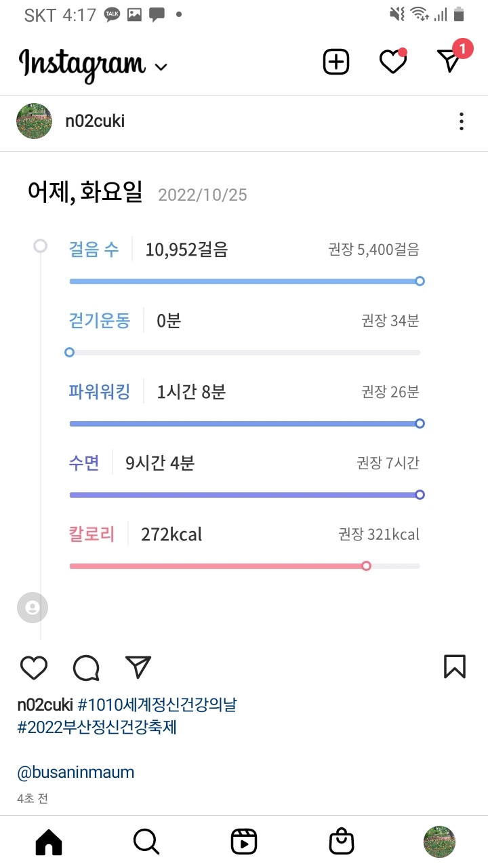Open hashtag #1010세계정신건강의날
Image resolution: width=488 pixels, height=868 pixels.
[x=157, y=705]
